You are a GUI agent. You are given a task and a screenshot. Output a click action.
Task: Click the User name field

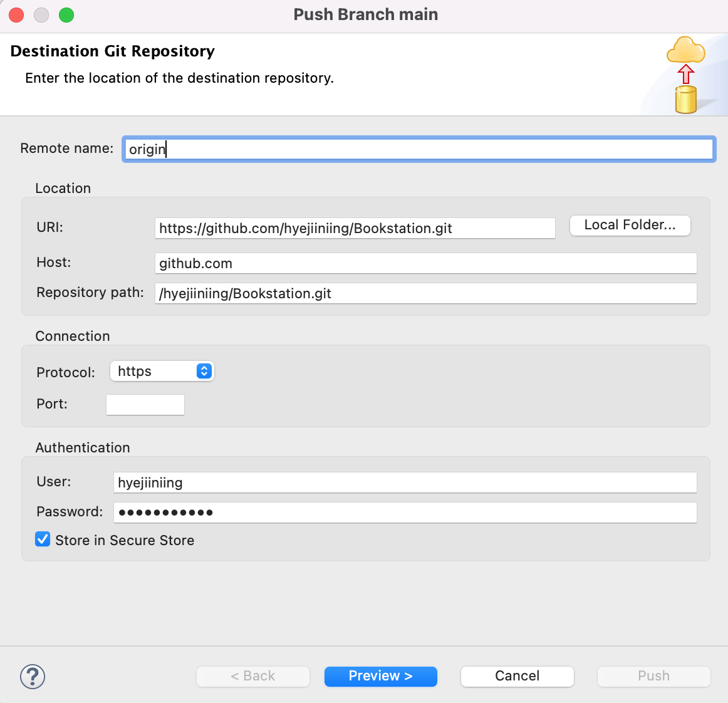(405, 482)
